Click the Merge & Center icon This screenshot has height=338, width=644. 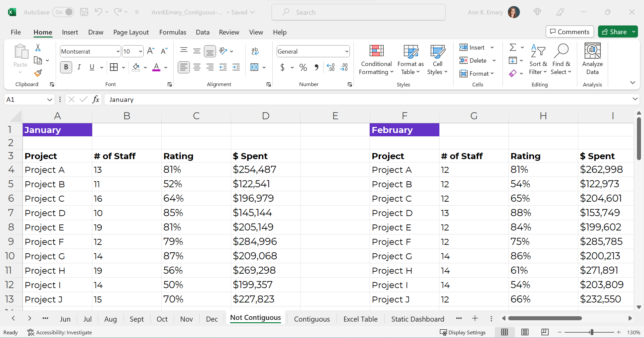coord(255,67)
